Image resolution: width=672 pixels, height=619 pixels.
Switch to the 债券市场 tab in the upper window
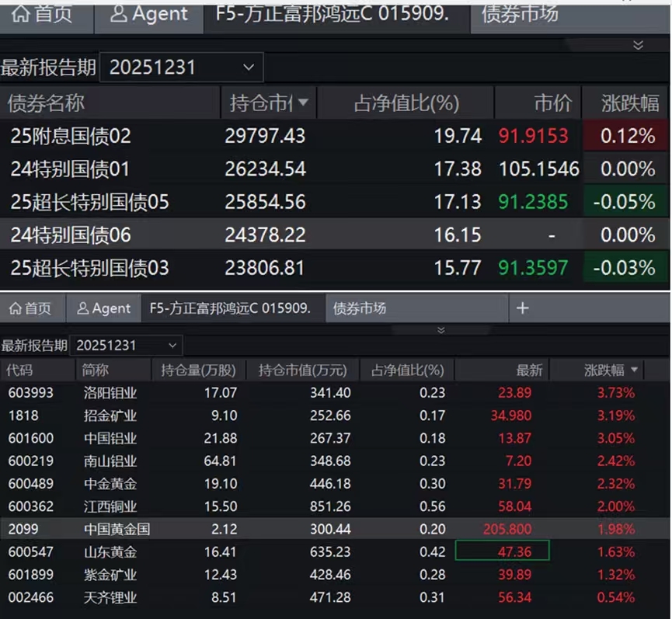click(x=570, y=17)
